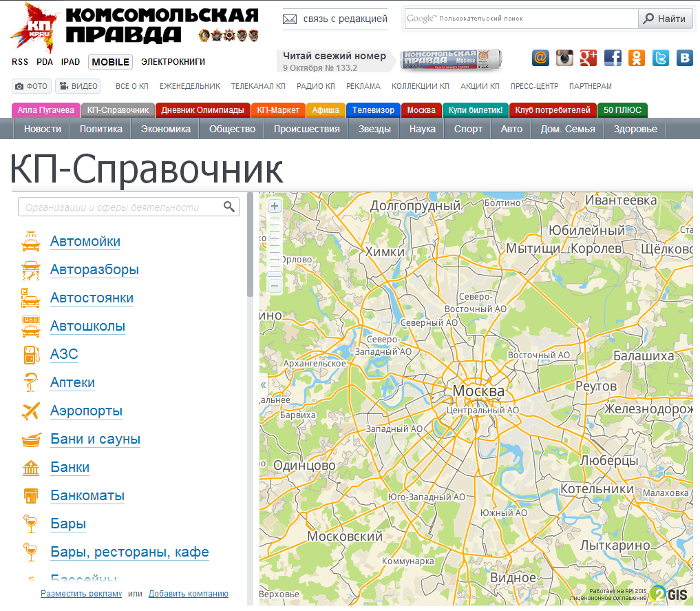Click the ВИДЕО button
The height and width of the screenshot is (611, 700).
[78, 86]
